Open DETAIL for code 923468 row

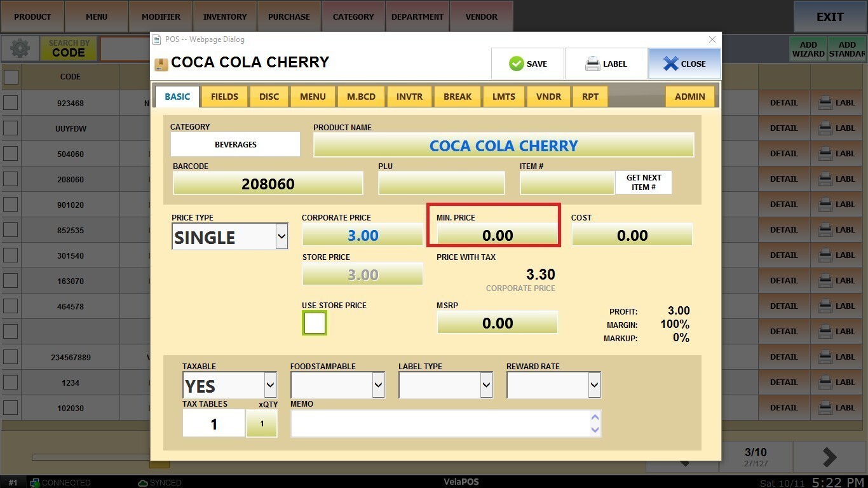[784, 103]
